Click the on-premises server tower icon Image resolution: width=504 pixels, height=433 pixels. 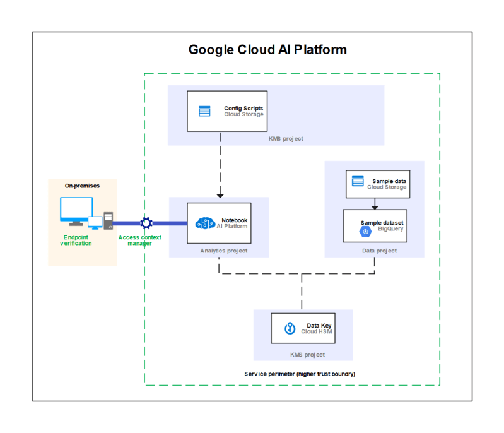(108, 221)
